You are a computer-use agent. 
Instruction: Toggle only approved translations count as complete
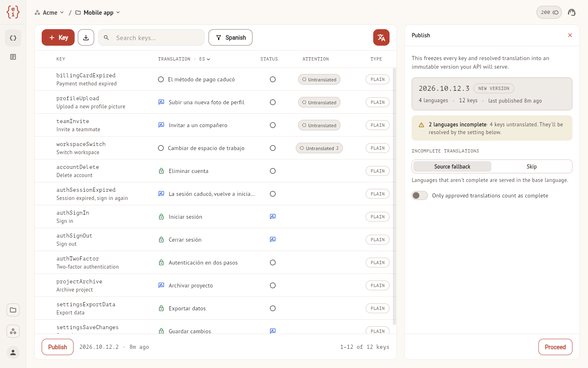click(x=420, y=195)
